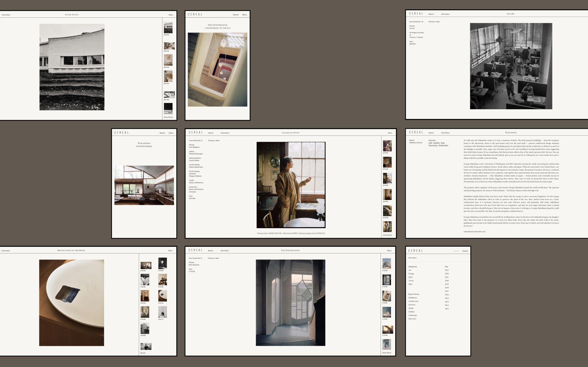Click the Fan Ho restaurant photograph
This screenshot has width=588, height=367.
[x=511, y=66]
